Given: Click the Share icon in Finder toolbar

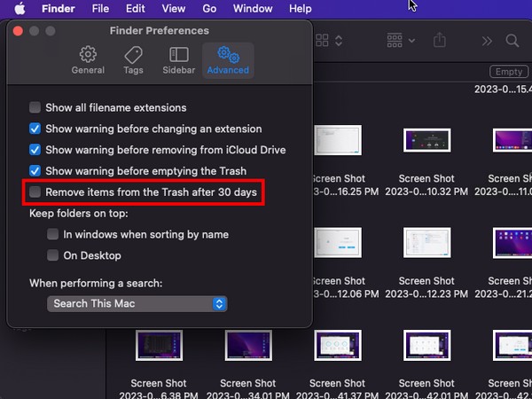Looking at the screenshot, I should (440, 40).
